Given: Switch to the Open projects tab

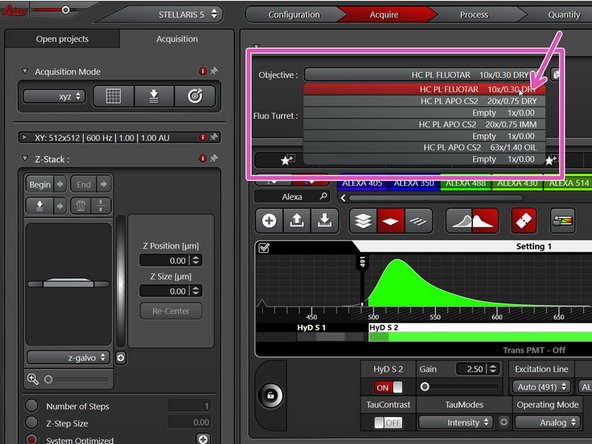Looking at the screenshot, I should click(x=62, y=39).
